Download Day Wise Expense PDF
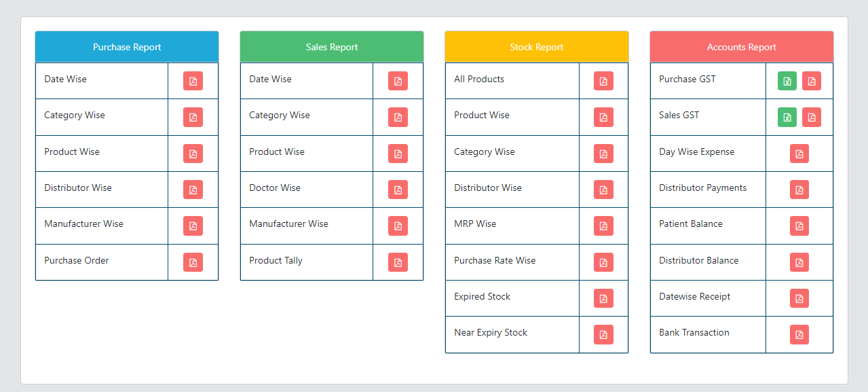This screenshot has width=868, height=392. tap(799, 154)
